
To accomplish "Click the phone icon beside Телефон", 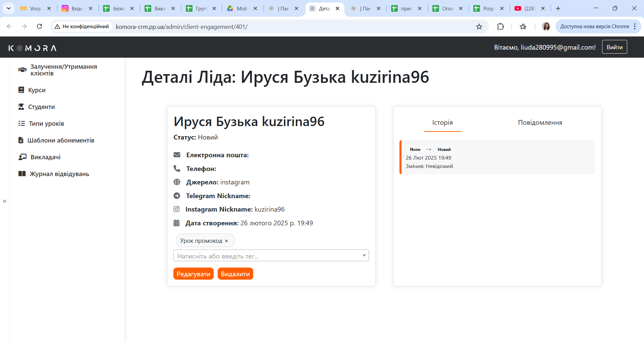I will (x=177, y=168).
